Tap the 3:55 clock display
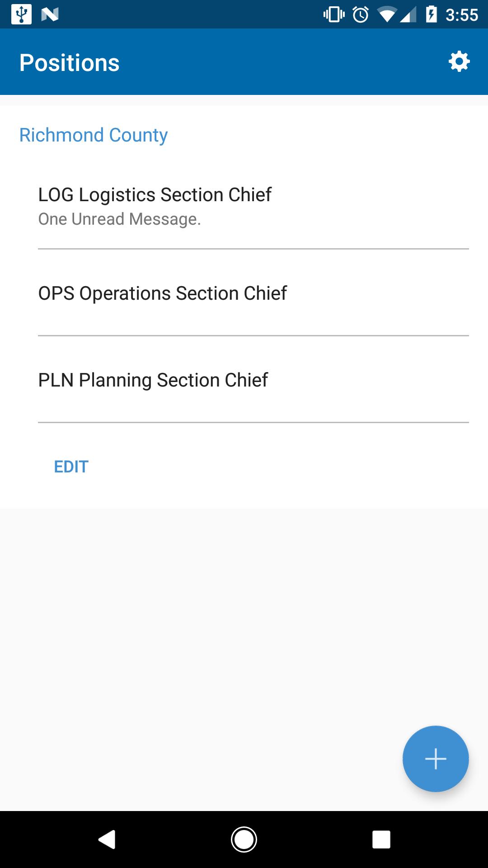488x868 pixels. tap(461, 15)
